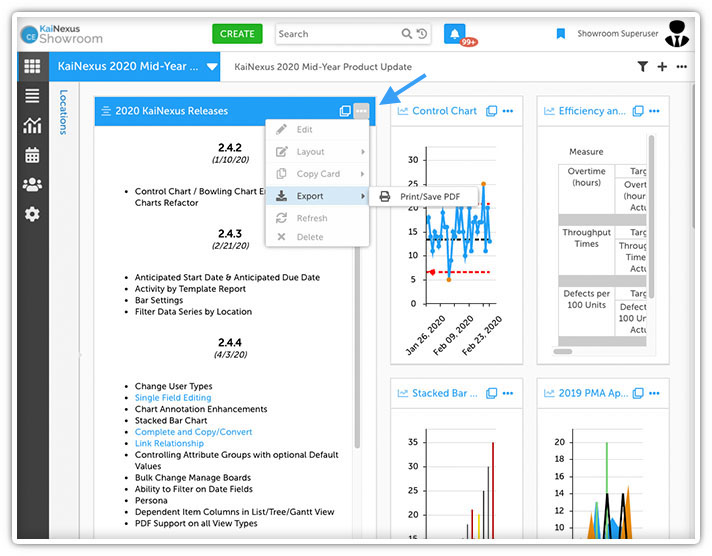Select Delete in the card menu

pos(317,237)
